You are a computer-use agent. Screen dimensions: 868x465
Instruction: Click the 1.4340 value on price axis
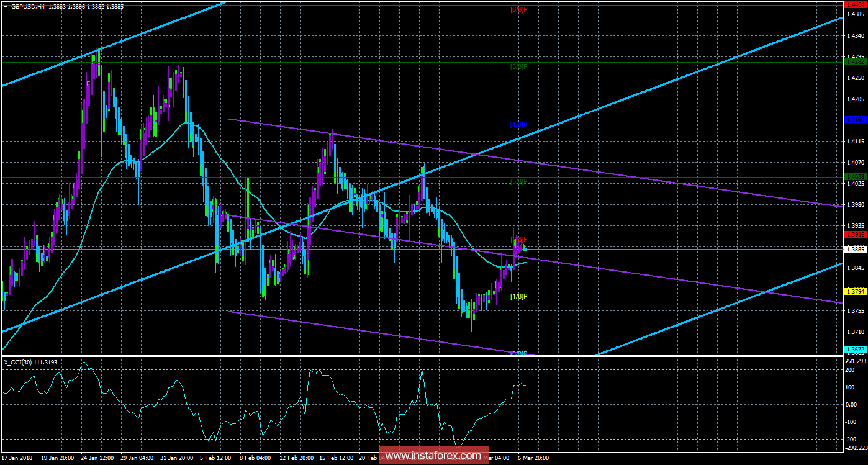tap(855, 36)
